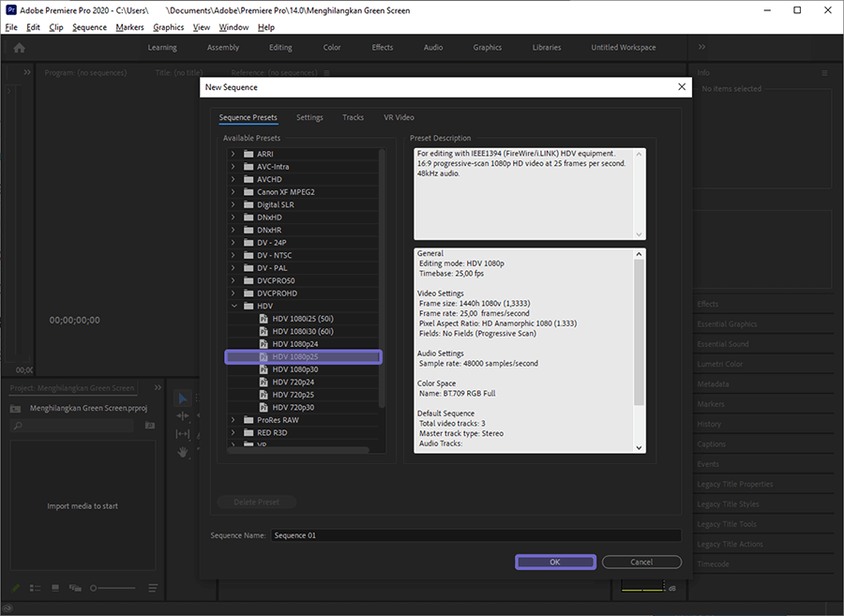Select the Selection tool arrow icon
The width and height of the screenshot is (844, 616).
tap(183, 398)
